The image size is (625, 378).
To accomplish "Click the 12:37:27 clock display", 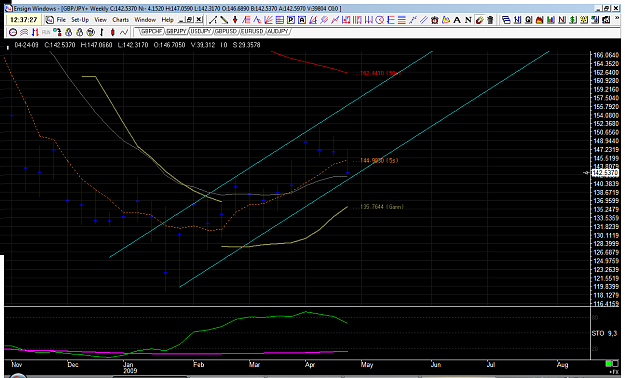I will pos(24,20).
